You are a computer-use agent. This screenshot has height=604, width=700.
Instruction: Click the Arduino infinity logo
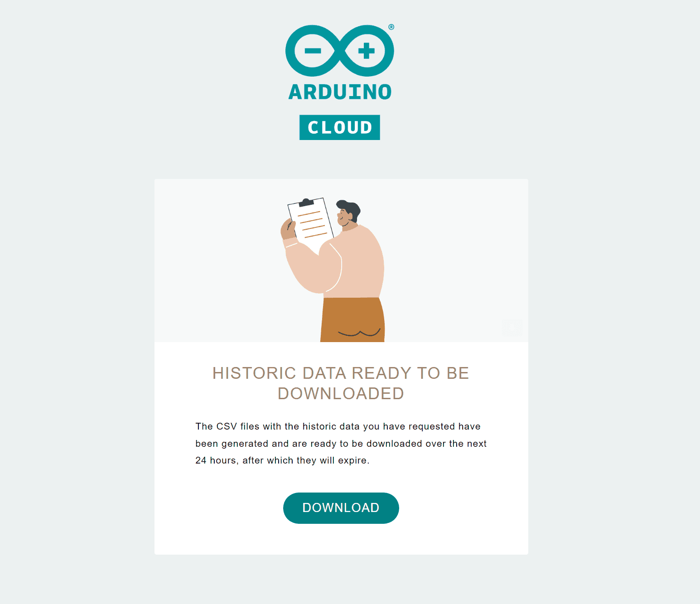click(x=339, y=51)
